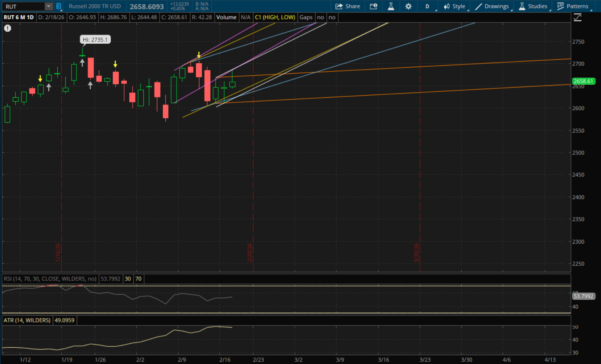Open the D aggregation period dropdown
The height and width of the screenshot is (364, 601).
(427, 6)
